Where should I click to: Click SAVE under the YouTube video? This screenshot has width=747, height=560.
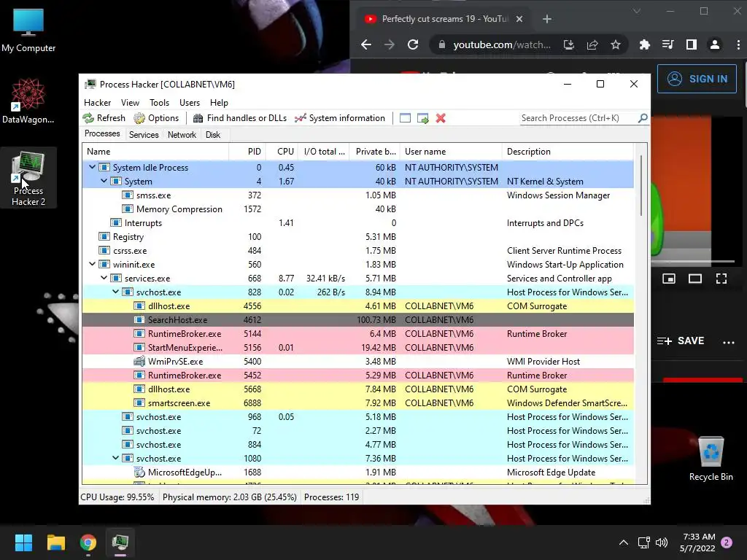click(x=681, y=341)
